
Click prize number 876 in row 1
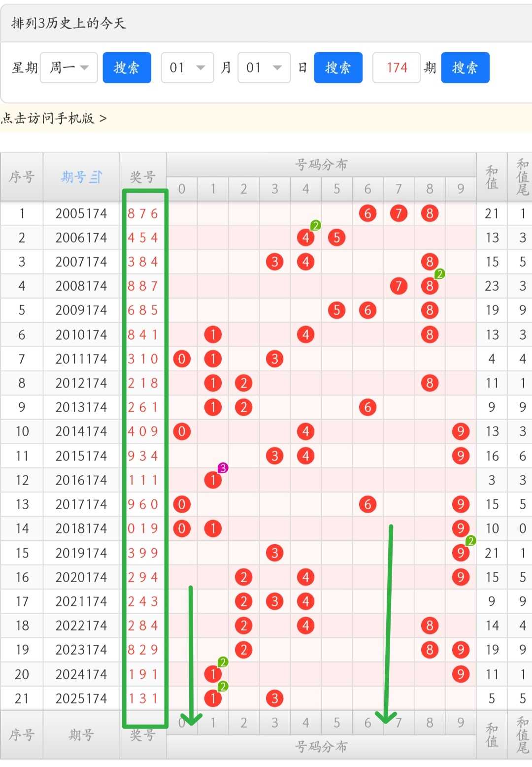[x=143, y=213]
